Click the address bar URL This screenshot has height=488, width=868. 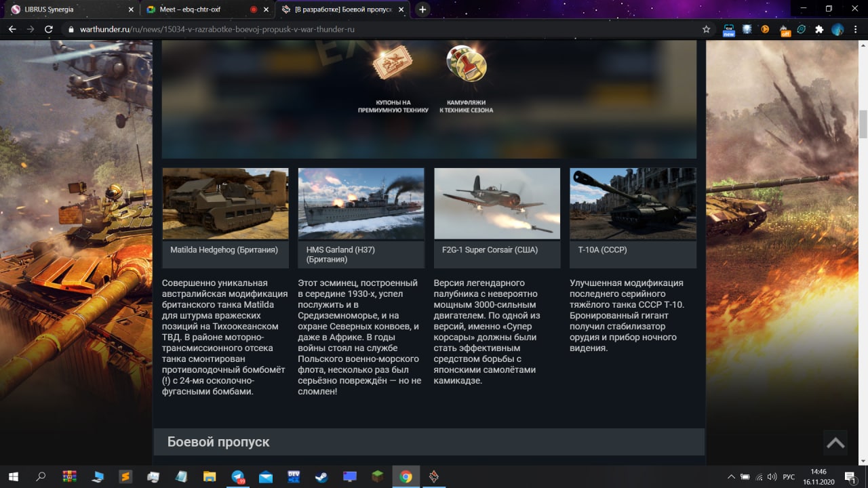pos(217,29)
